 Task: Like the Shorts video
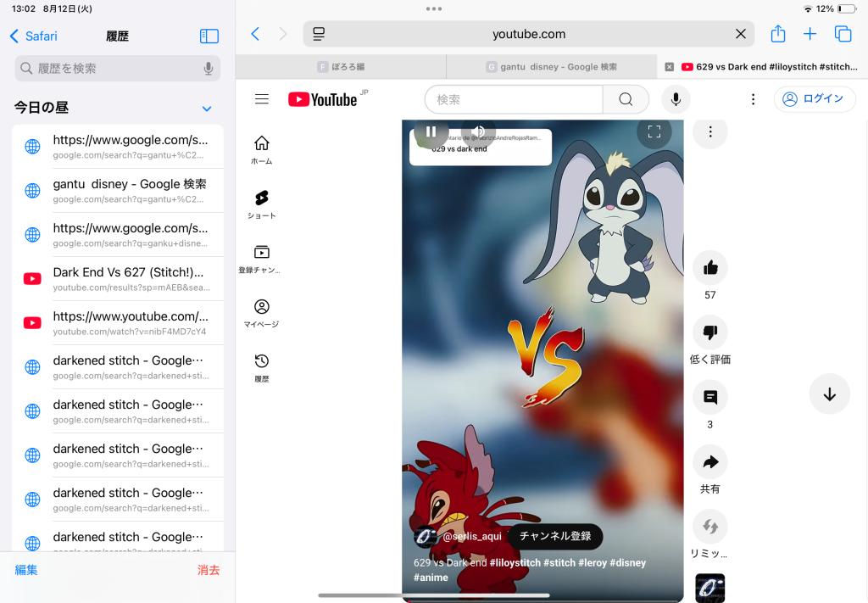tap(709, 268)
